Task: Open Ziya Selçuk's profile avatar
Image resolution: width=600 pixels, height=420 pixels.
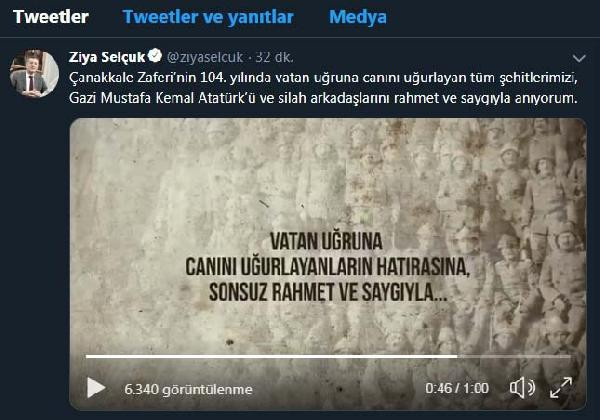Action: click(x=34, y=73)
